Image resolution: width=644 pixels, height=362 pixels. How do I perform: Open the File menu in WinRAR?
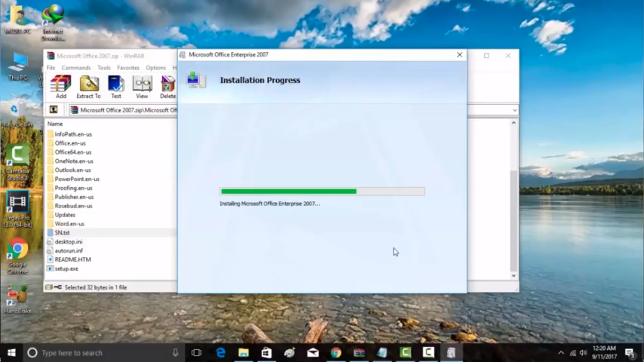(51, 68)
